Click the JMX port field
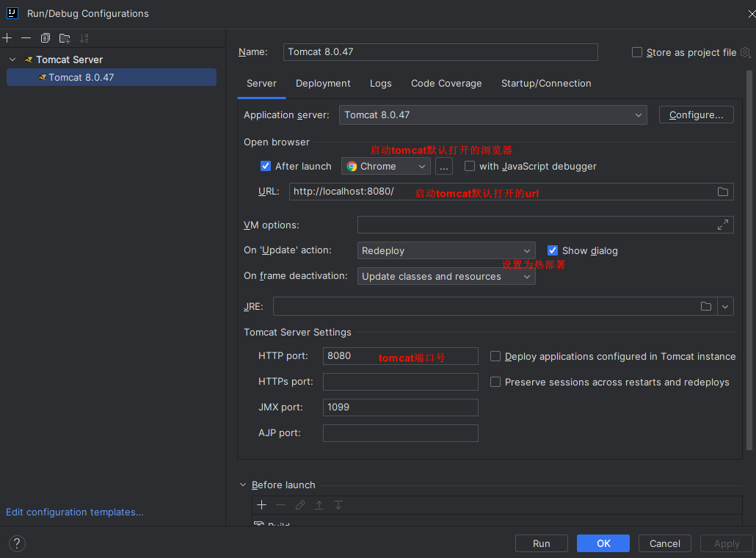Viewport: 756px width, 558px height. tap(401, 407)
